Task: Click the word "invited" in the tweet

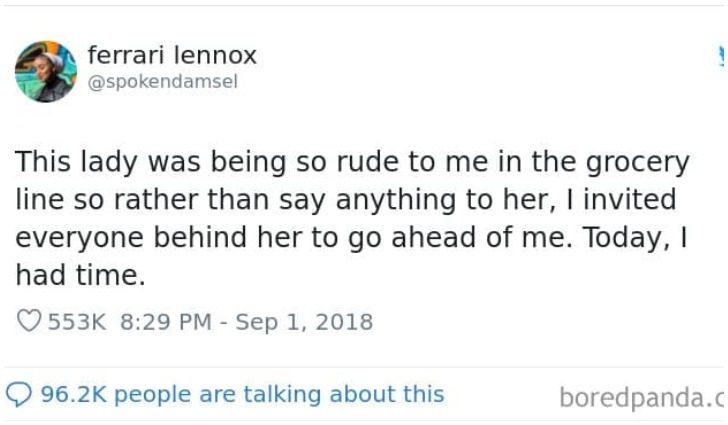Action: click(629, 199)
